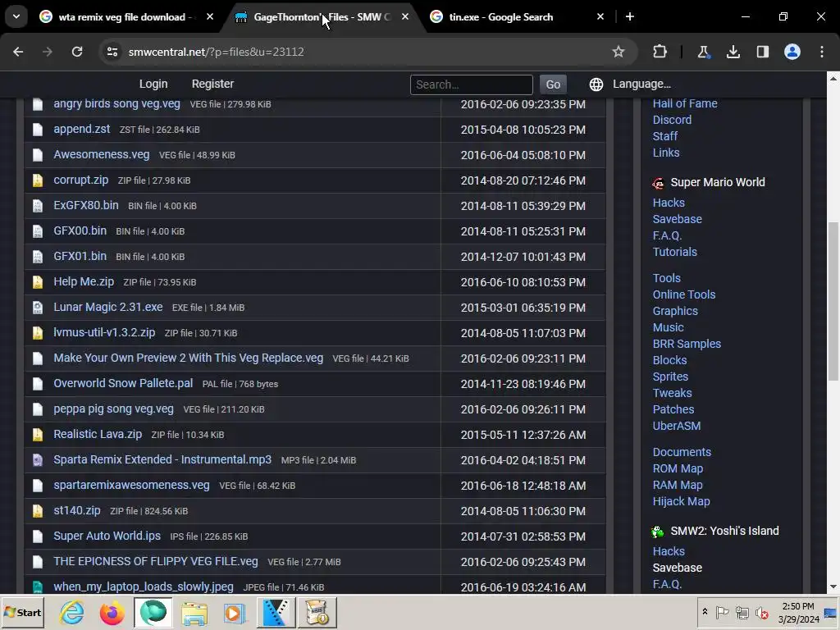Open Online Tools sidebar link
Viewport: 840px width, 630px height.
683,294
